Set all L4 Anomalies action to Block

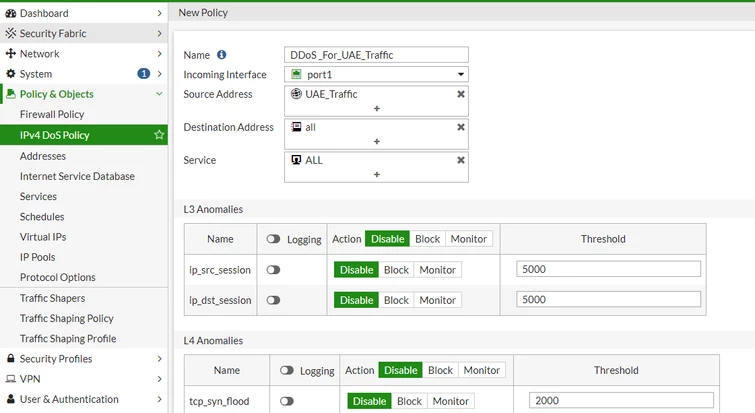click(441, 370)
